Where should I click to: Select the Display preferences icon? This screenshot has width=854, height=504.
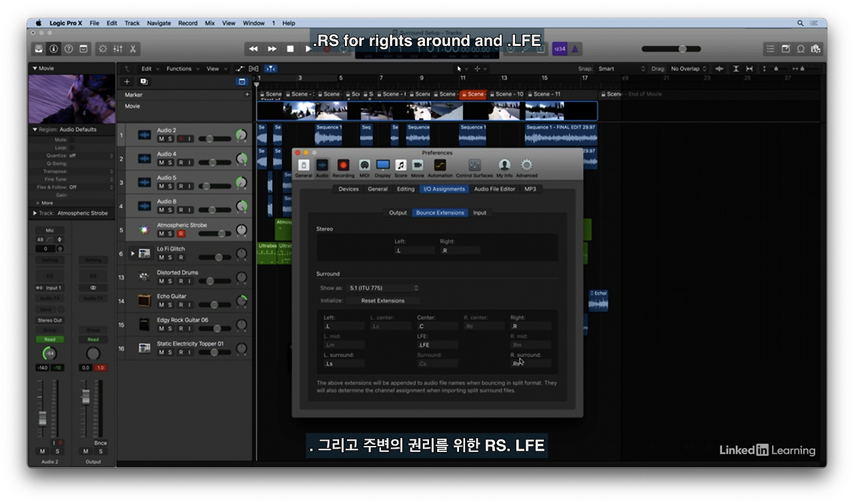pos(383,167)
